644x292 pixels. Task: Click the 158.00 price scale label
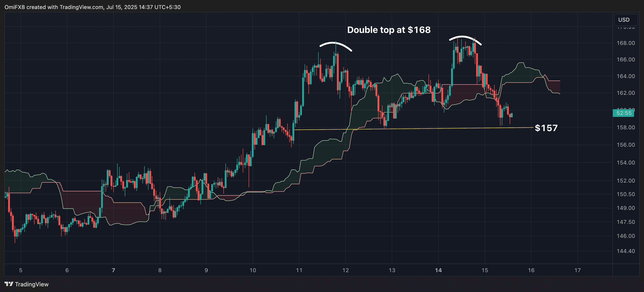point(625,127)
